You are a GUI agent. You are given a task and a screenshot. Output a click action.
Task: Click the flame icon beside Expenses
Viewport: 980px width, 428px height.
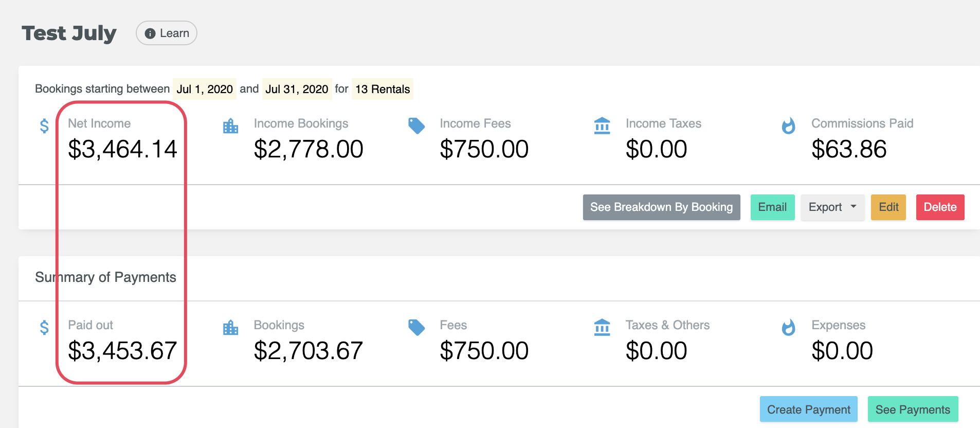(788, 327)
